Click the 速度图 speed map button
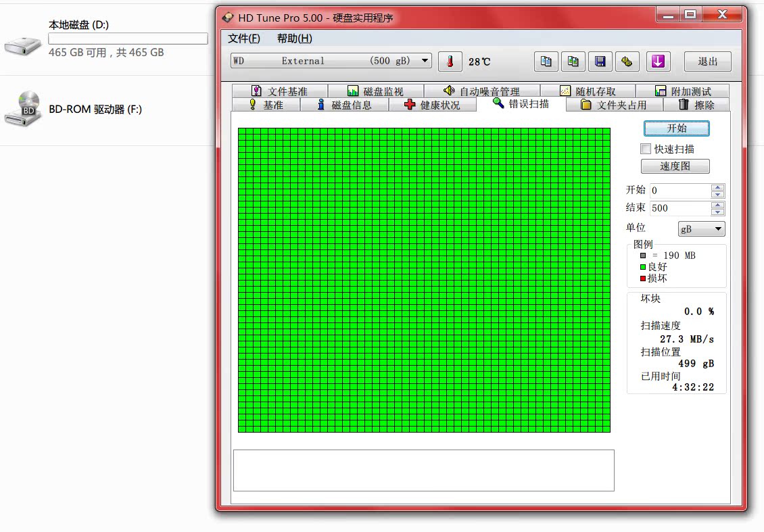The height and width of the screenshot is (532, 764). click(675, 166)
